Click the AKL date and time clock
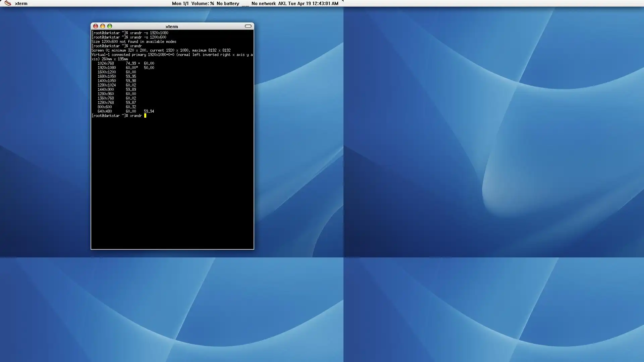The height and width of the screenshot is (362, 644). [308, 3]
